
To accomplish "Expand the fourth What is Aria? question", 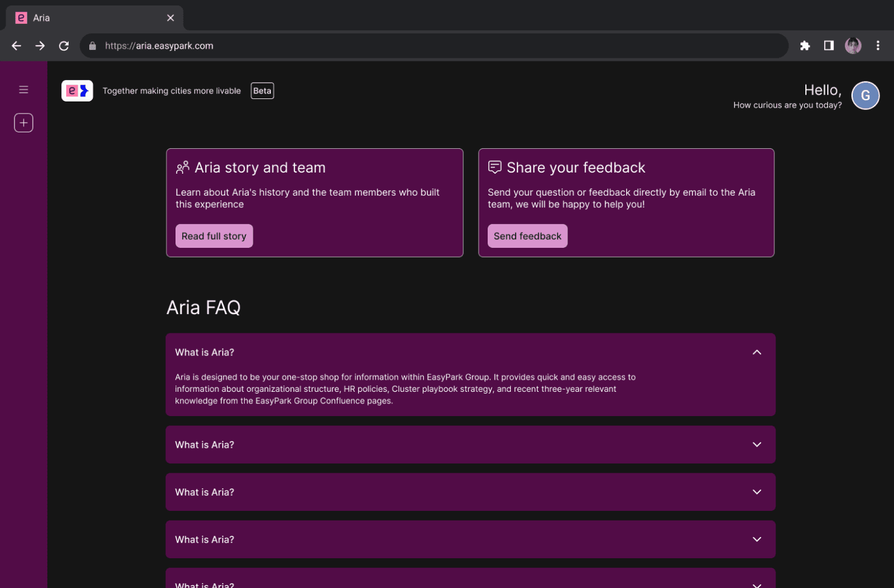I will click(x=471, y=539).
